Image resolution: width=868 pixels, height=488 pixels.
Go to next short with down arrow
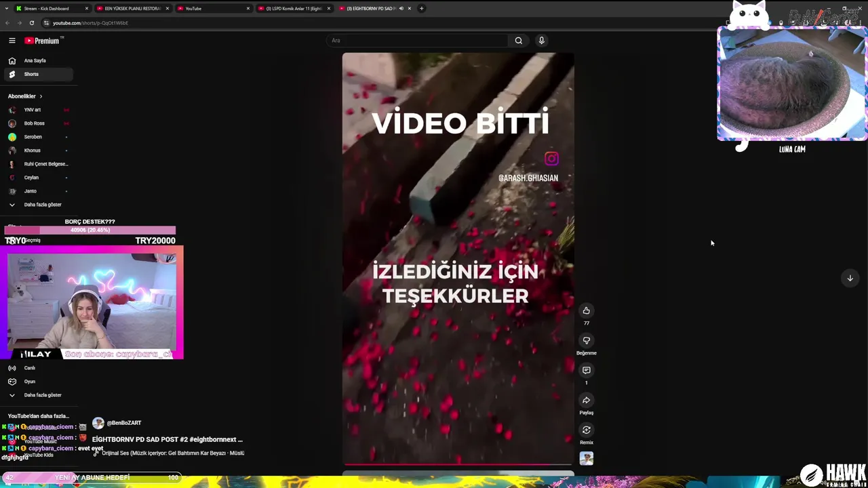(x=850, y=278)
